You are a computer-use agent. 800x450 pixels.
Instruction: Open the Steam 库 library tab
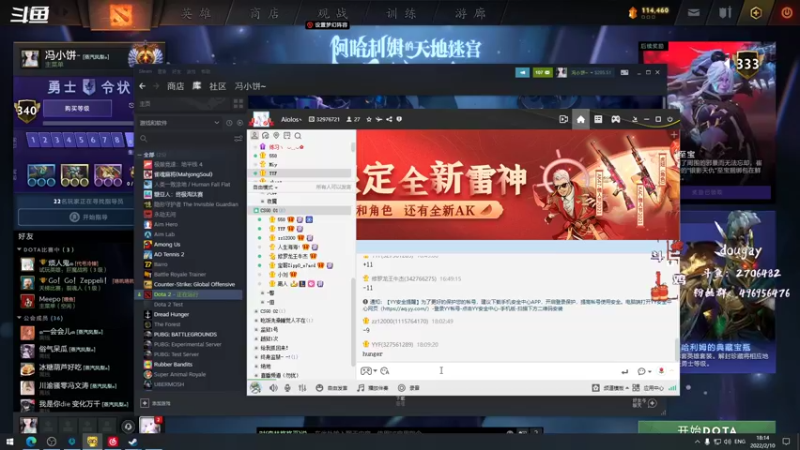click(196, 86)
